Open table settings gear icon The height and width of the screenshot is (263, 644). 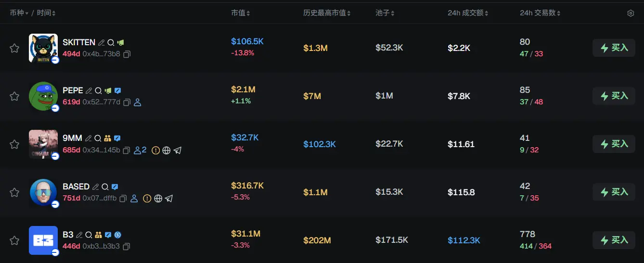[x=631, y=13]
